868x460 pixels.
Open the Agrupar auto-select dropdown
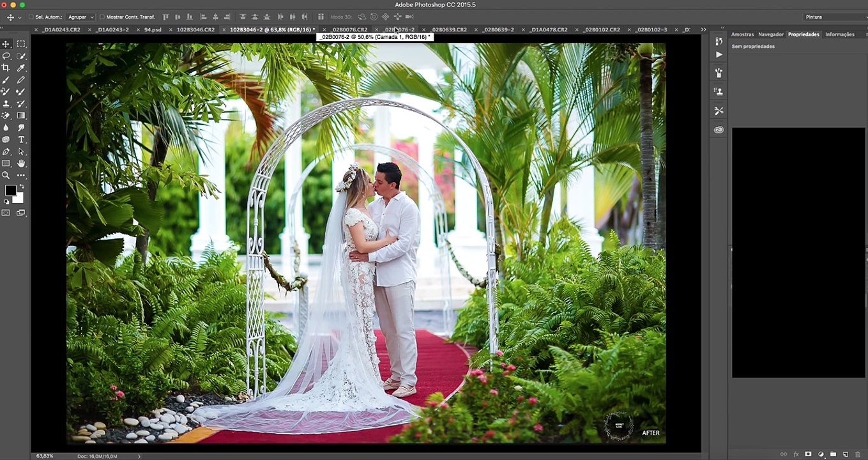coord(80,17)
